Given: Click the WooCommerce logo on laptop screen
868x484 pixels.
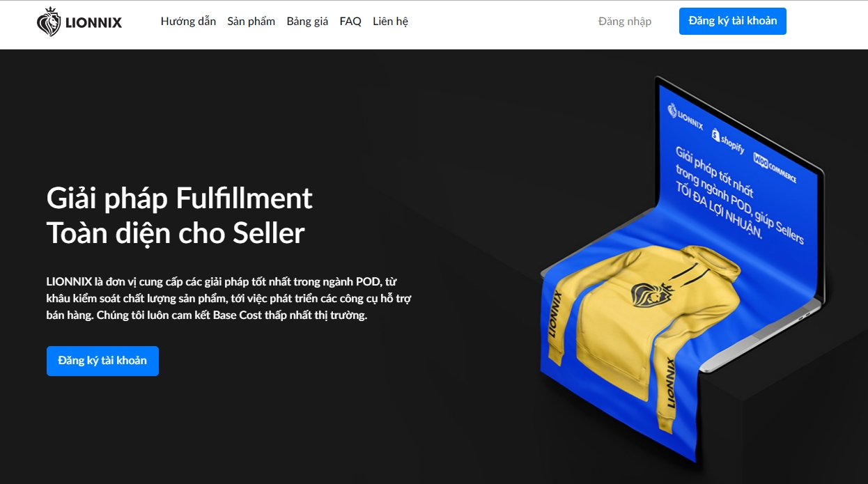Looking at the screenshot, I should click(x=774, y=167).
